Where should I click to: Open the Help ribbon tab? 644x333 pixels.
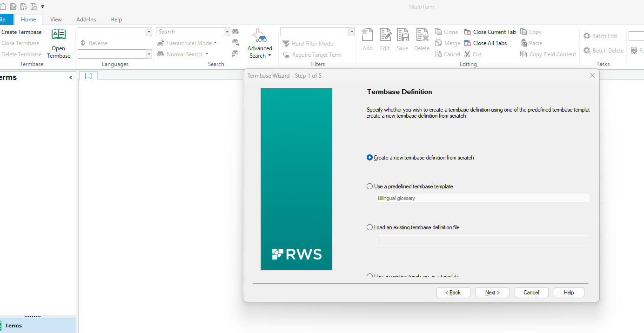click(116, 20)
